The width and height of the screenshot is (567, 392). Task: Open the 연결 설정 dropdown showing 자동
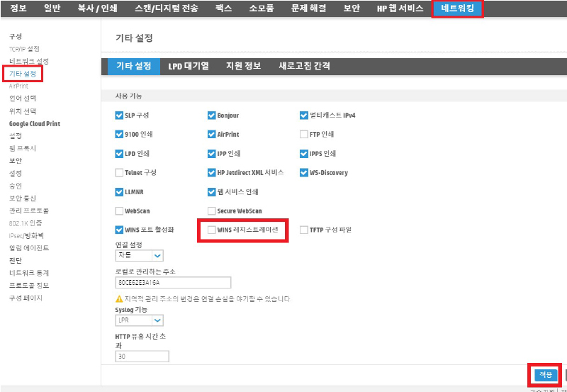[139, 255]
